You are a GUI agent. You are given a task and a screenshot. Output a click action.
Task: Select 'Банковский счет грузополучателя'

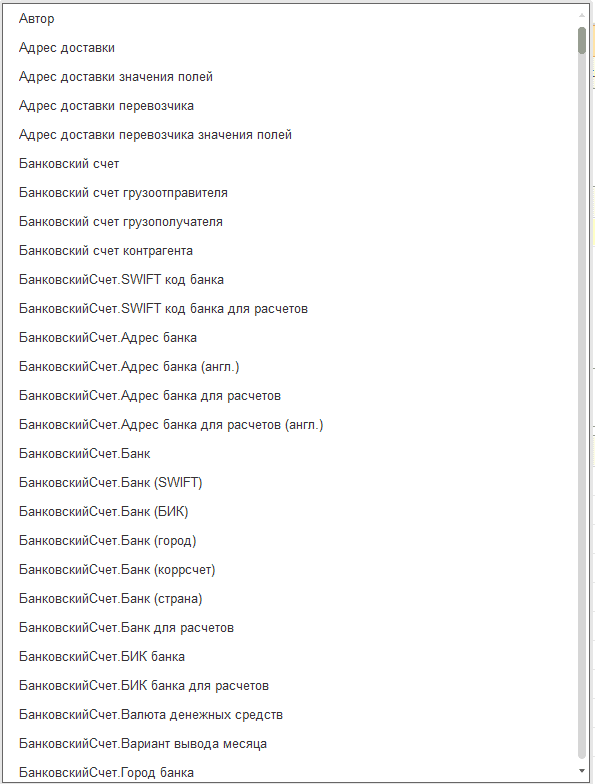coord(290,222)
